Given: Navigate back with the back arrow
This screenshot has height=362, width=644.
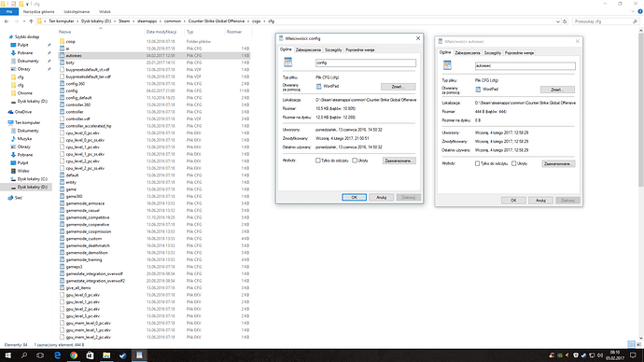Looking at the screenshot, I should 7,21.
